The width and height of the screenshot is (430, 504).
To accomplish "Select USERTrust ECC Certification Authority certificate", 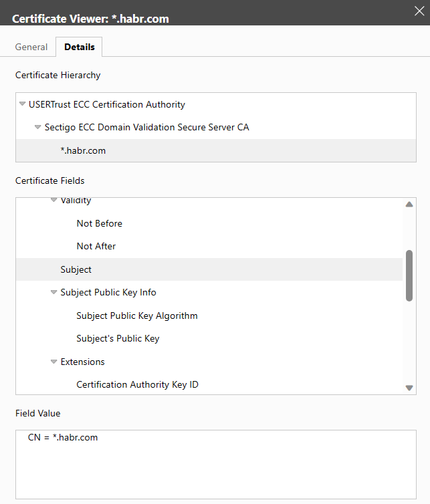I will [x=107, y=104].
